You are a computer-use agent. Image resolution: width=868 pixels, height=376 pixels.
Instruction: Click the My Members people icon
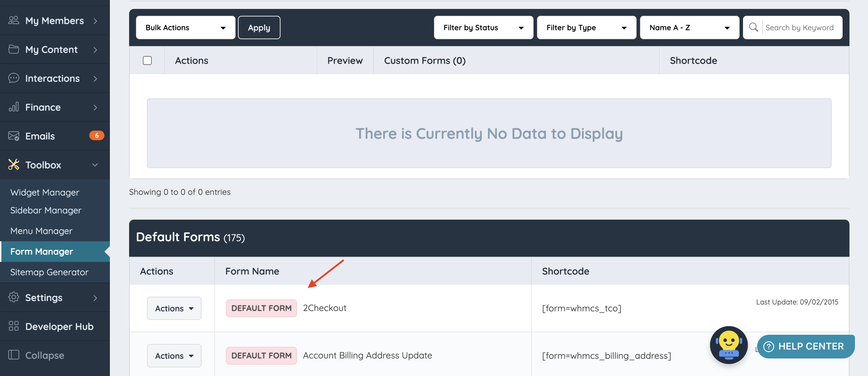click(14, 20)
